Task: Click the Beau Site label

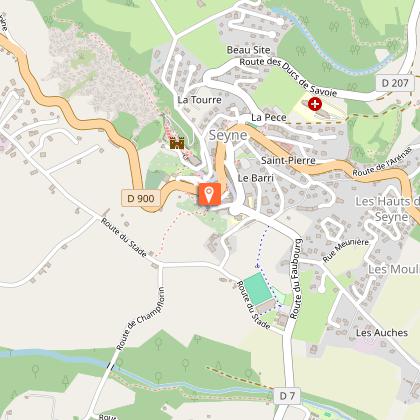Action: click(x=248, y=50)
